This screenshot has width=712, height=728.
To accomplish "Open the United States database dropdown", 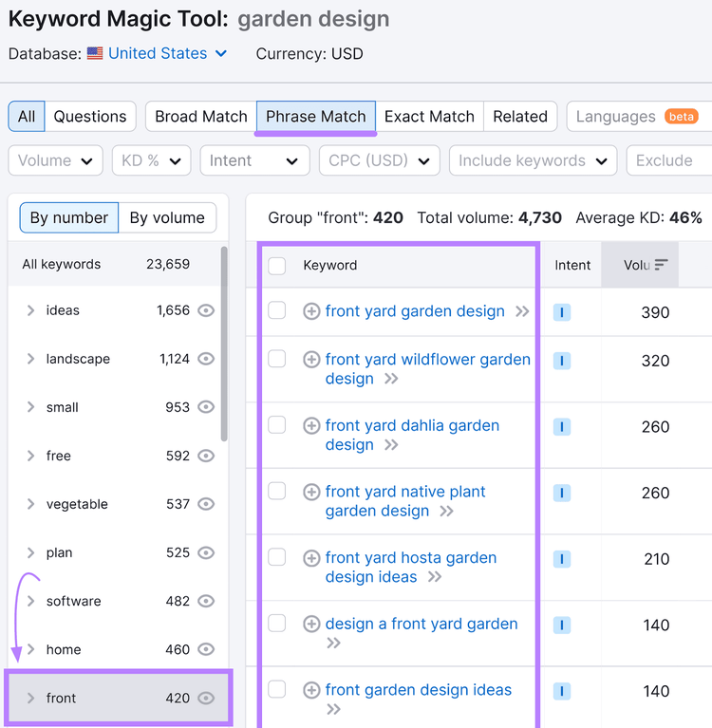I will [168, 53].
